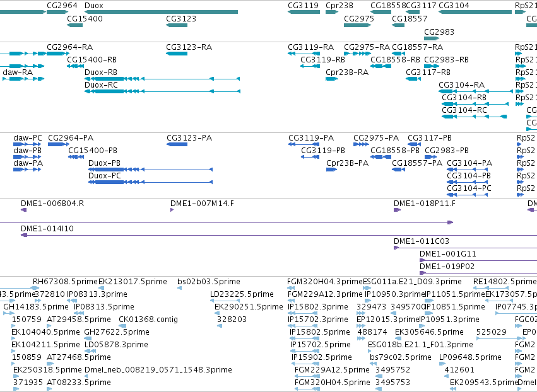537x392 pixels.
Task: Click the daw-RA transcript label
Action: tap(18, 72)
